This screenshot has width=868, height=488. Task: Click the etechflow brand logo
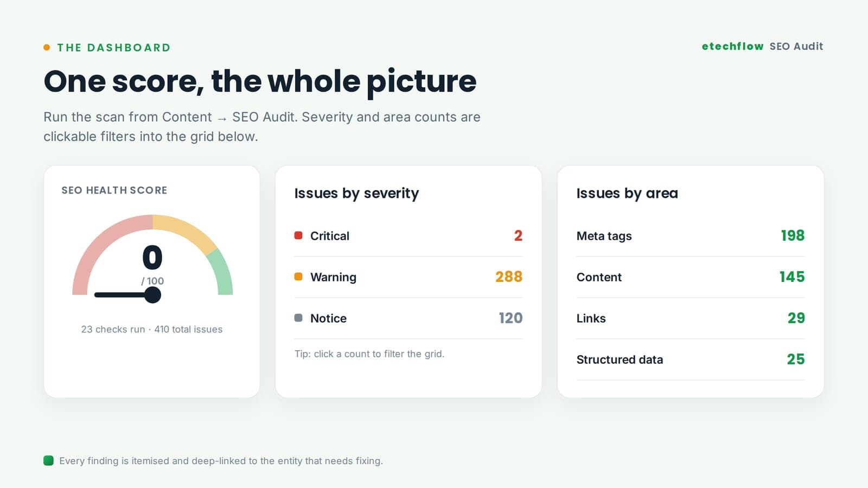pyautogui.click(x=732, y=47)
